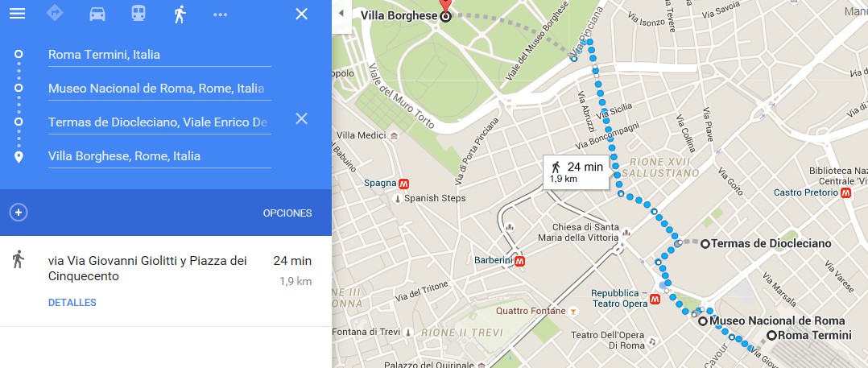The image size is (868, 368).
Task: Collapse the side panel arrow
Action: pyautogui.click(x=341, y=13)
